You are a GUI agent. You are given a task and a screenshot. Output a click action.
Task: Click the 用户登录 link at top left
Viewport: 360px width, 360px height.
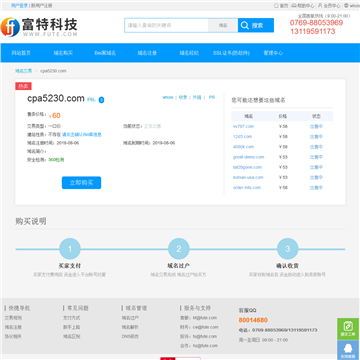pos(19,6)
